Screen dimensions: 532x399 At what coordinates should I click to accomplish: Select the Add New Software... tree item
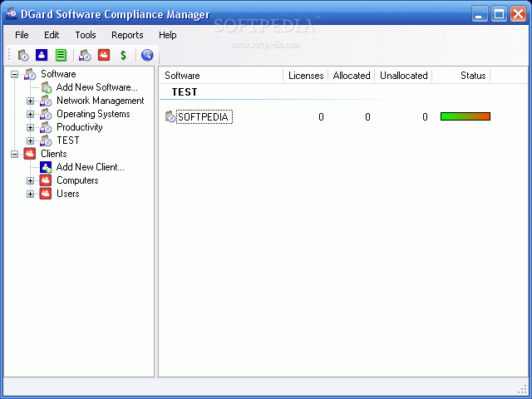click(x=97, y=87)
